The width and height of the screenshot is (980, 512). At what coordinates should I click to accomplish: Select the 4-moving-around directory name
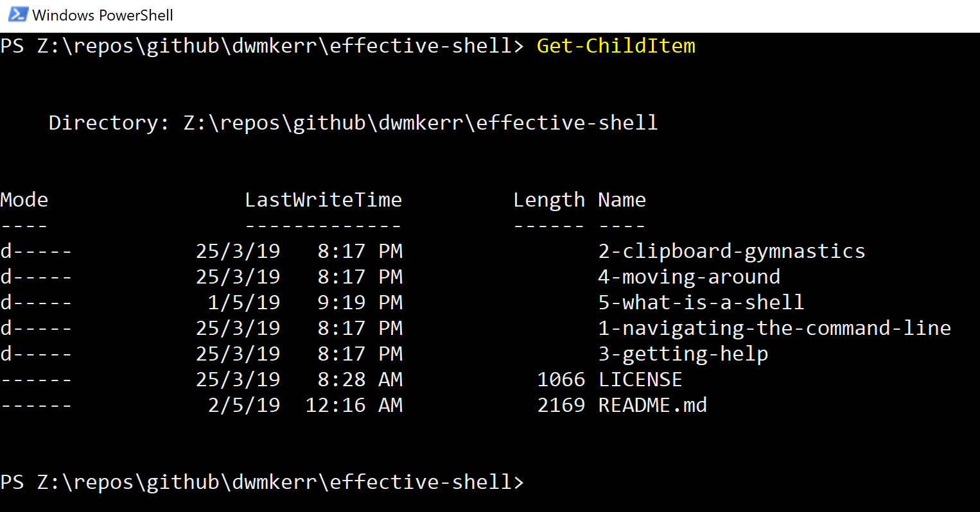coord(689,277)
